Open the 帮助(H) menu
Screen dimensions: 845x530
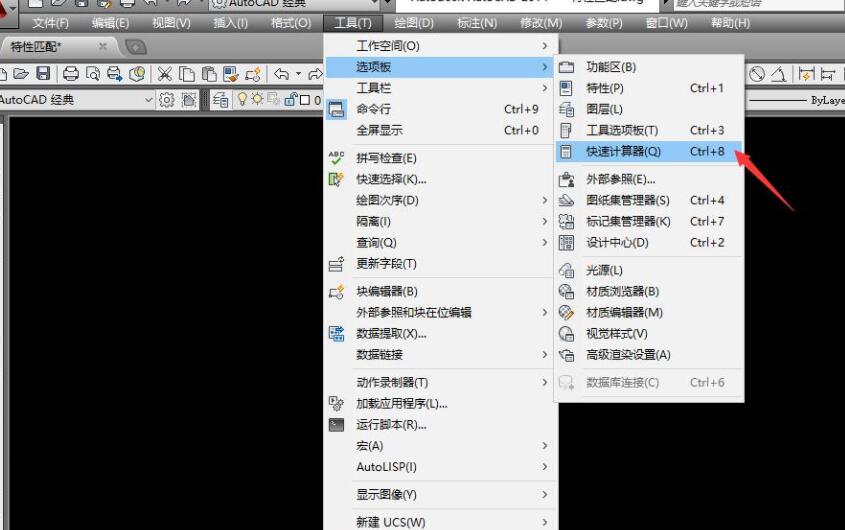tap(730, 23)
